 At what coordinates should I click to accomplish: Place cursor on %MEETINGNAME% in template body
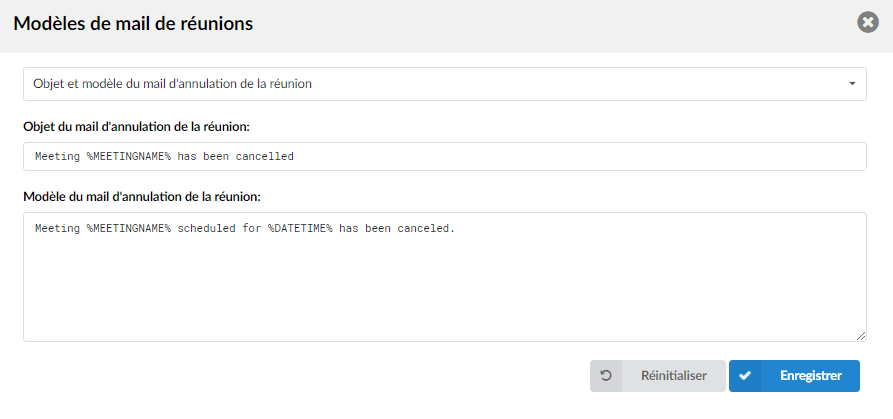tap(129, 229)
